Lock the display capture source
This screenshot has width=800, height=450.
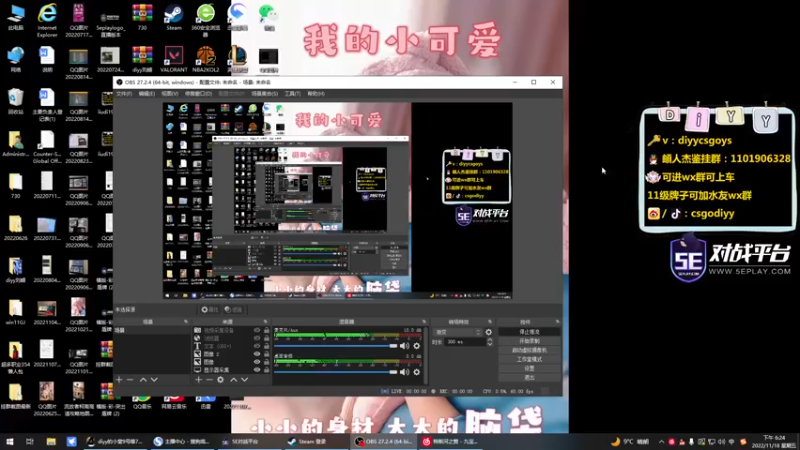click(266, 369)
